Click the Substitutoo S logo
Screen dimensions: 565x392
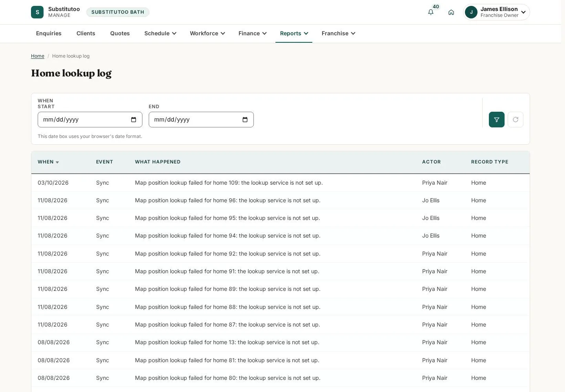(x=37, y=12)
